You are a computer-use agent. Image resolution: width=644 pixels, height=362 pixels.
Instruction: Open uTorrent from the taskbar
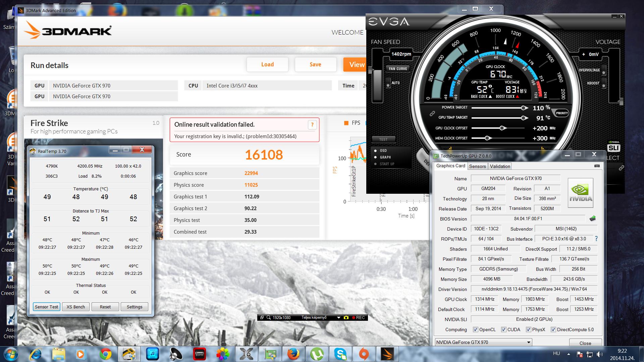(317, 354)
